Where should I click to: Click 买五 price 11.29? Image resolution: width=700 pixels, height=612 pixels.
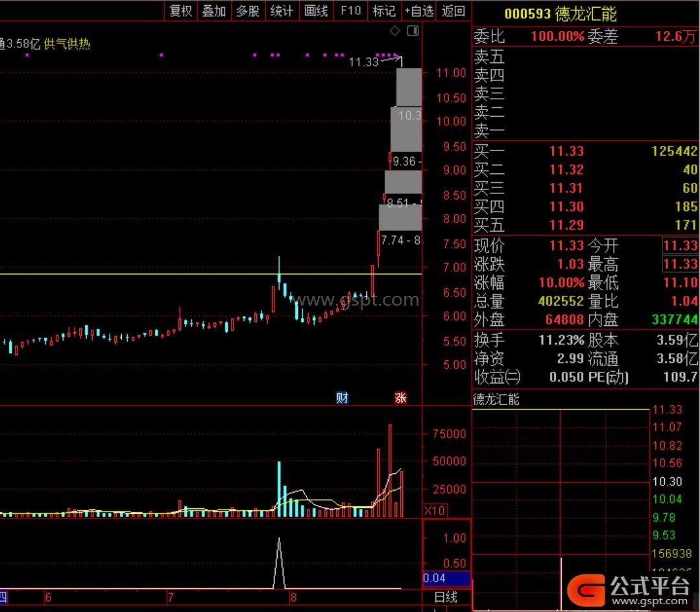[x=566, y=225]
